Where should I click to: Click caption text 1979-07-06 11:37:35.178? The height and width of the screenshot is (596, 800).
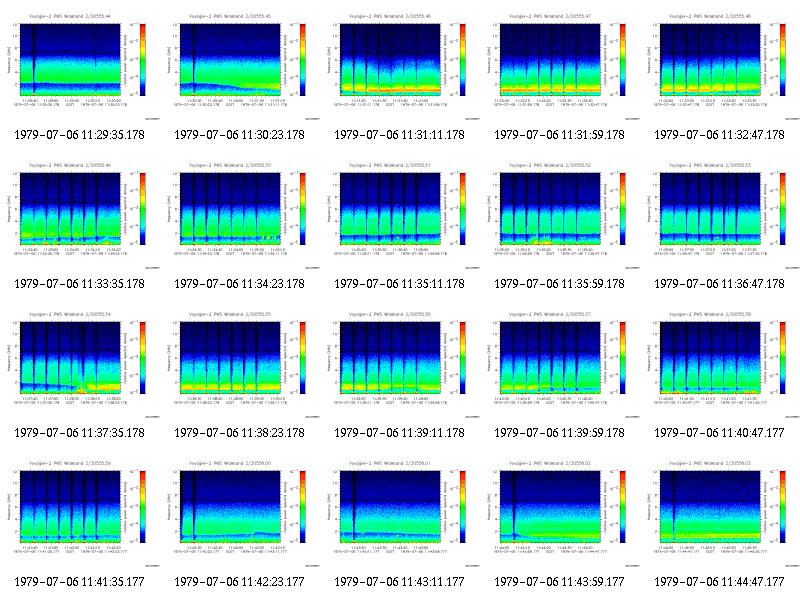tap(80, 433)
